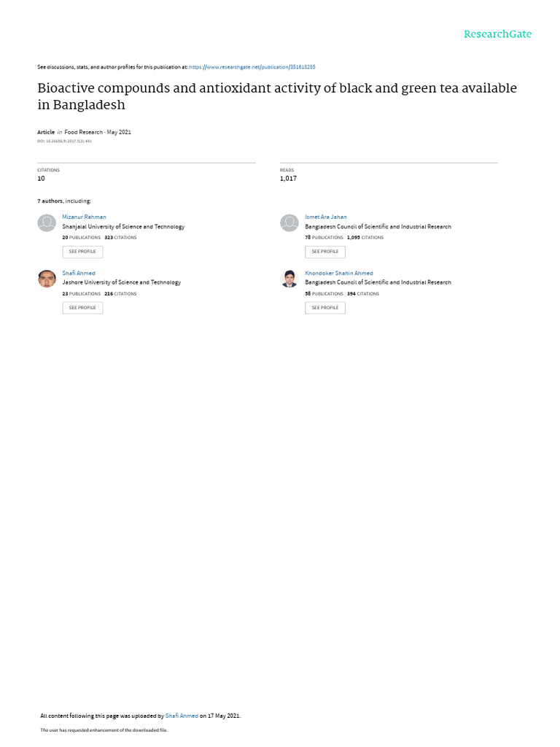
Task: Click Shafi Ahmed's profile photo
Action: (47, 279)
